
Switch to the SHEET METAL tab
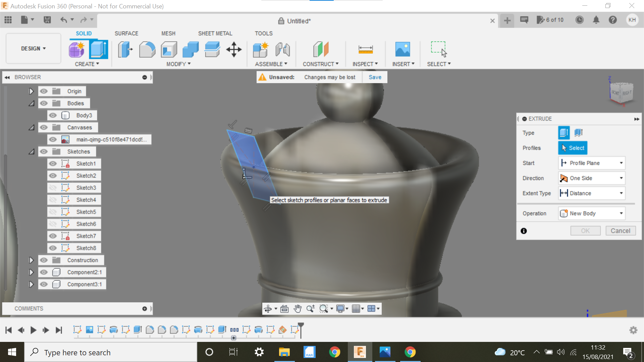click(x=215, y=33)
